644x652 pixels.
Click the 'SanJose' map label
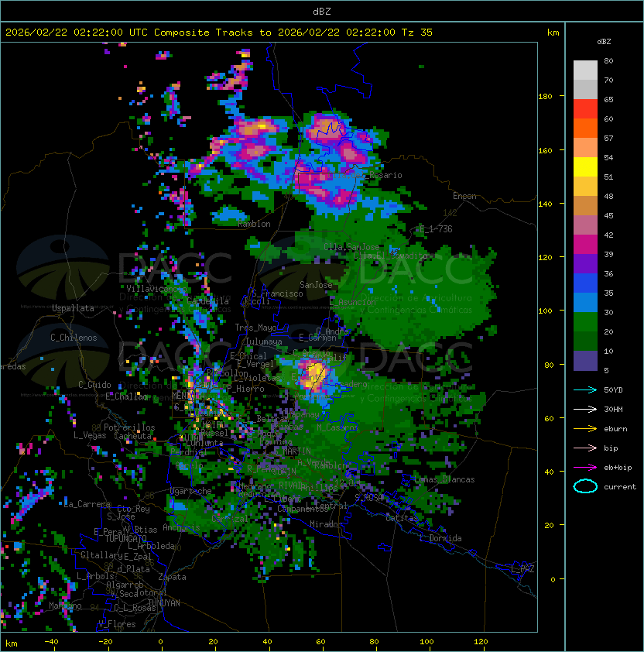click(316, 285)
